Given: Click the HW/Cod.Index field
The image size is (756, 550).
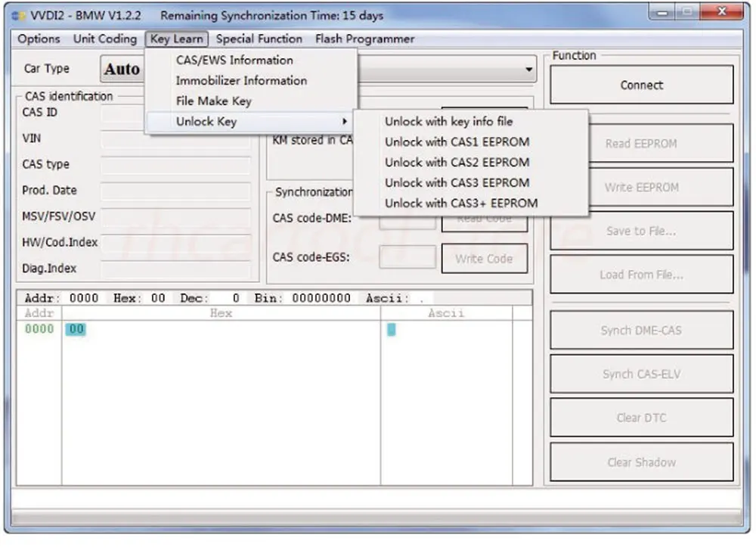Looking at the screenshot, I should [x=175, y=243].
